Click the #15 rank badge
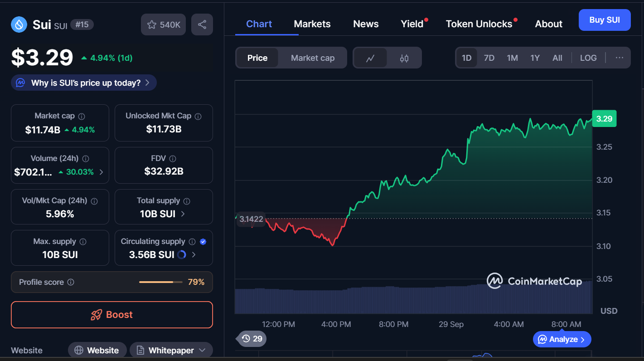 [x=82, y=24]
